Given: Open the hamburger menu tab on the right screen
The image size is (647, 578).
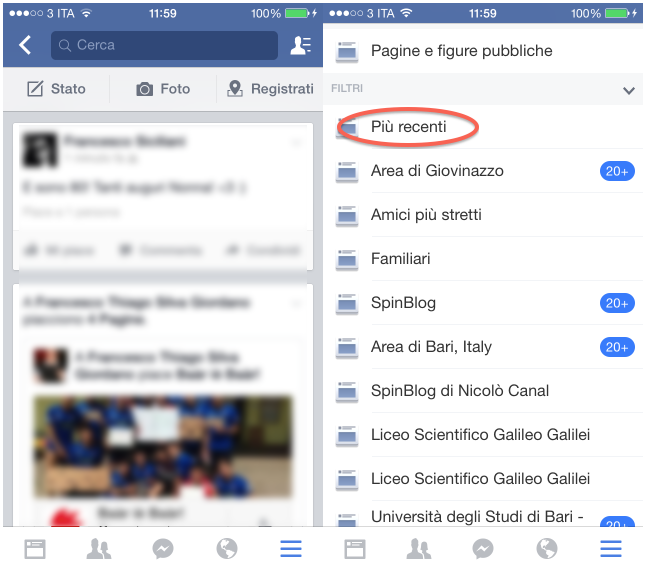Looking at the screenshot, I should [x=611, y=549].
